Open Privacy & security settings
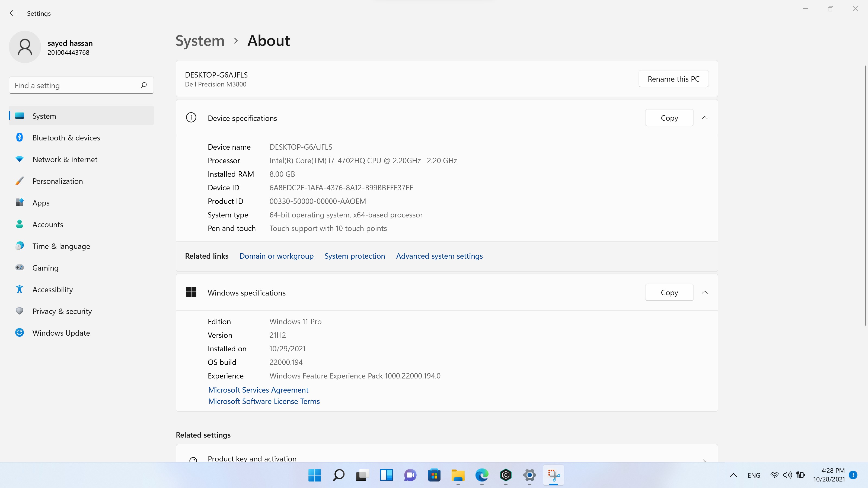 [x=82, y=311]
